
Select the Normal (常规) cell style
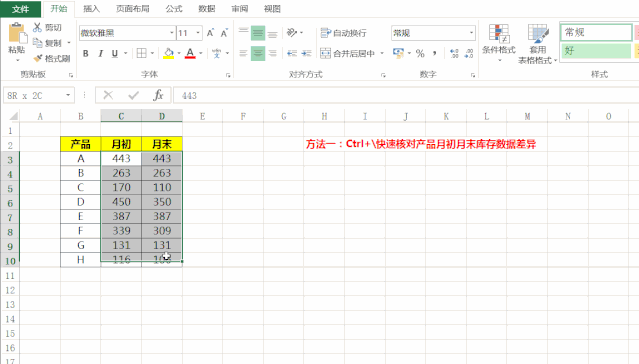(x=596, y=32)
